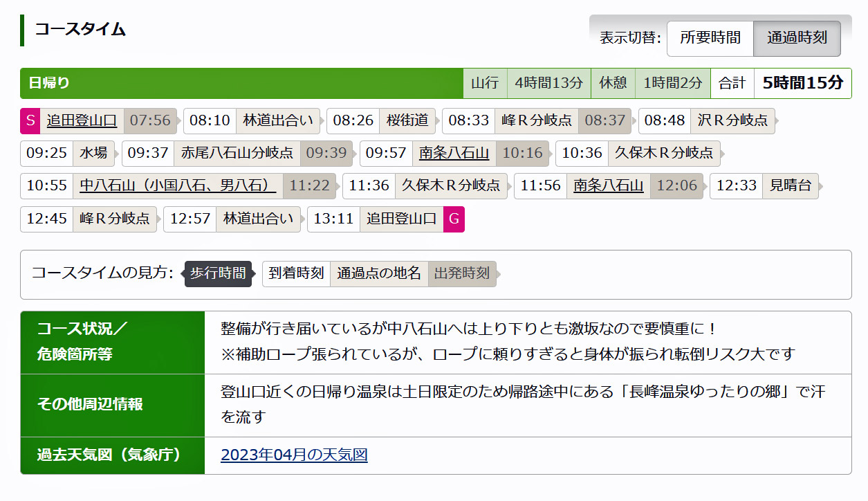
Task: Switch display to 所要時間
Action: (710, 38)
